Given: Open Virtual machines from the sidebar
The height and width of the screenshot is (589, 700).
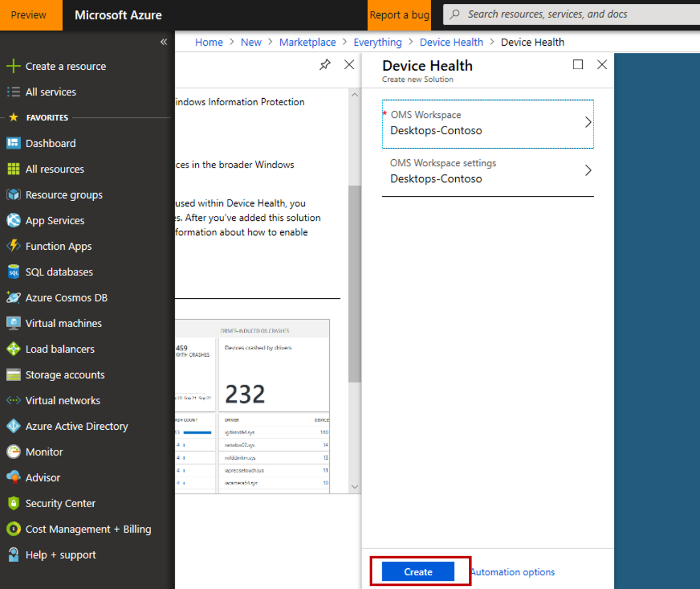Looking at the screenshot, I should [63, 323].
